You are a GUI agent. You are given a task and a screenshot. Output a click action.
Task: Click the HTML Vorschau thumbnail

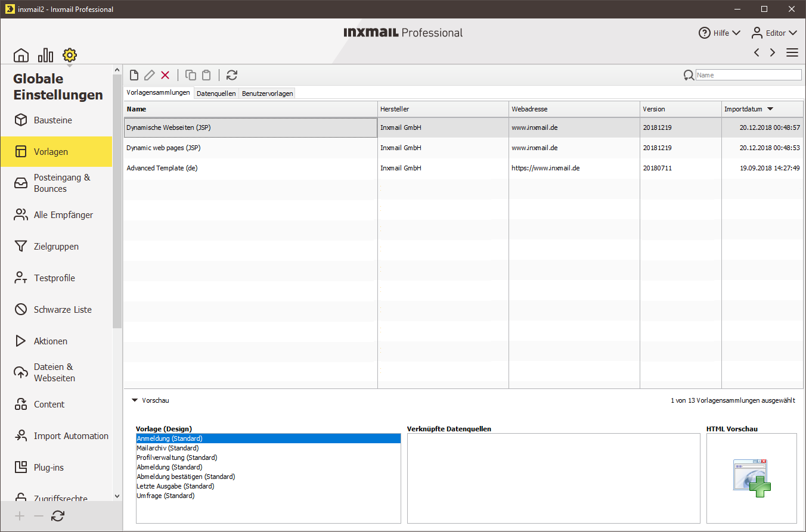(752, 478)
